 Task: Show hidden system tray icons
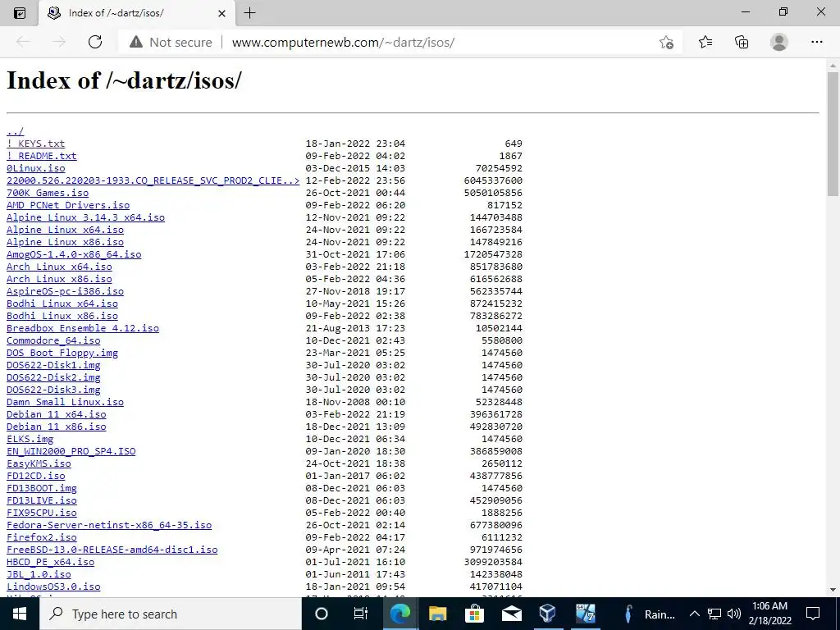pyautogui.click(x=694, y=614)
